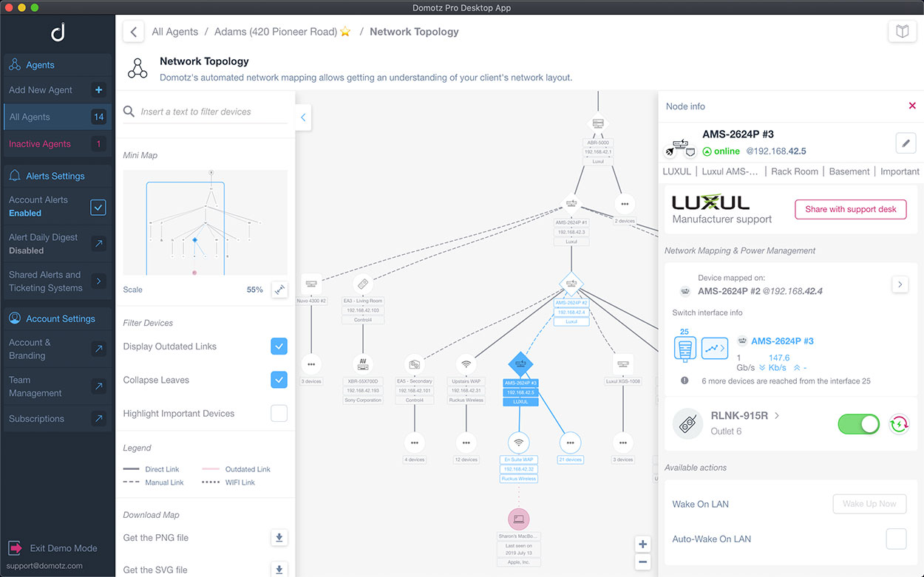Viewport: 924px width, 577px height.
Task: Click Share with support desk
Action: click(x=851, y=209)
